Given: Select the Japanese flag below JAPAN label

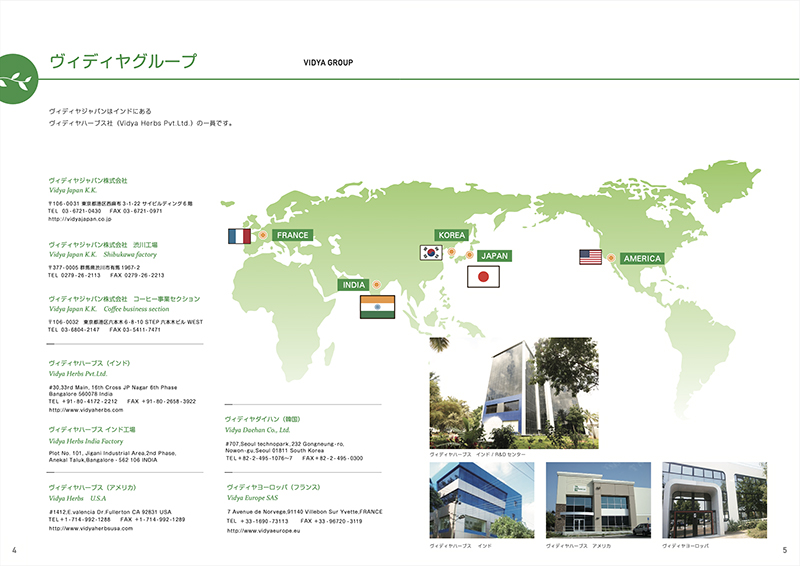Looking at the screenshot, I should [x=484, y=276].
